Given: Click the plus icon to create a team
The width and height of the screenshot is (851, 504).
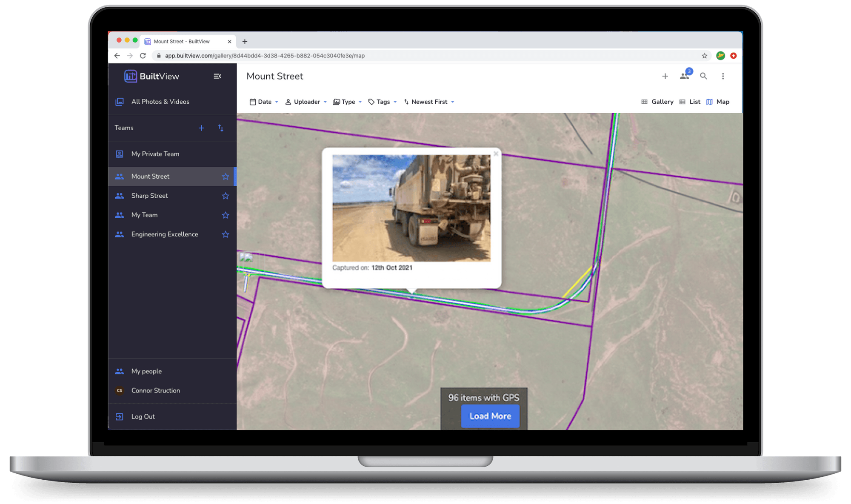Looking at the screenshot, I should (x=201, y=128).
